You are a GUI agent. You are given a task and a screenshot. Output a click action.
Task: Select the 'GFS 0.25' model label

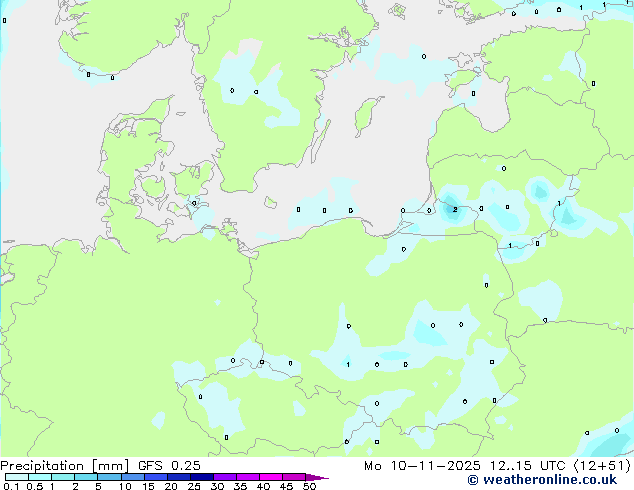pos(169,466)
